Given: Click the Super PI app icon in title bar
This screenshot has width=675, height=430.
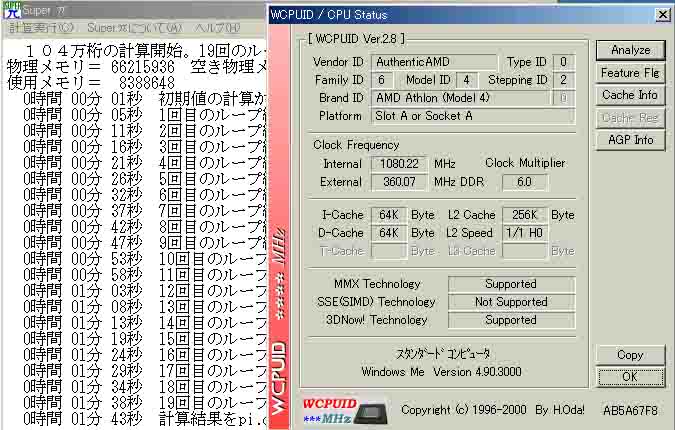Looking at the screenshot, I should click(12, 10).
